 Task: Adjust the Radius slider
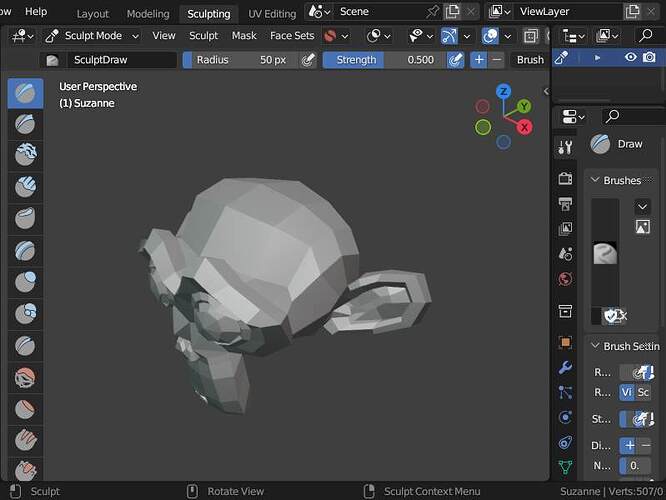(241, 60)
